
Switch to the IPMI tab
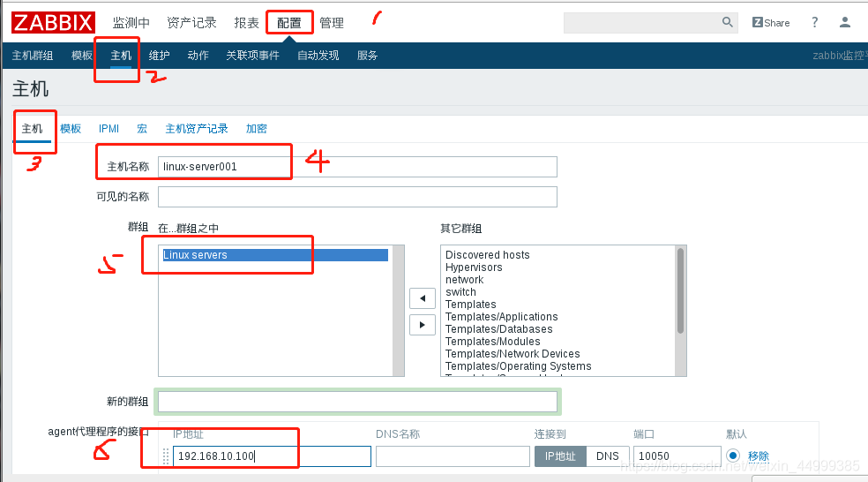click(x=108, y=129)
